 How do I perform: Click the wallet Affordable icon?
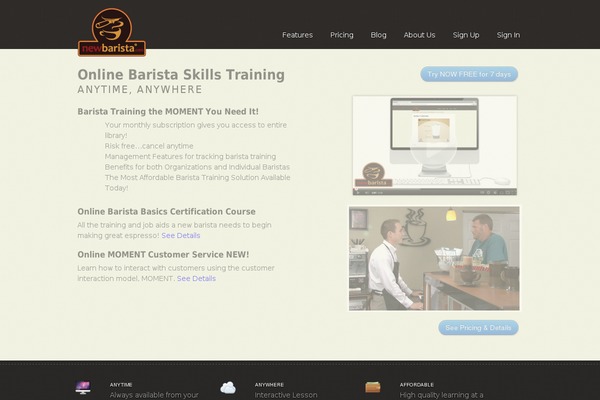click(373, 387)
